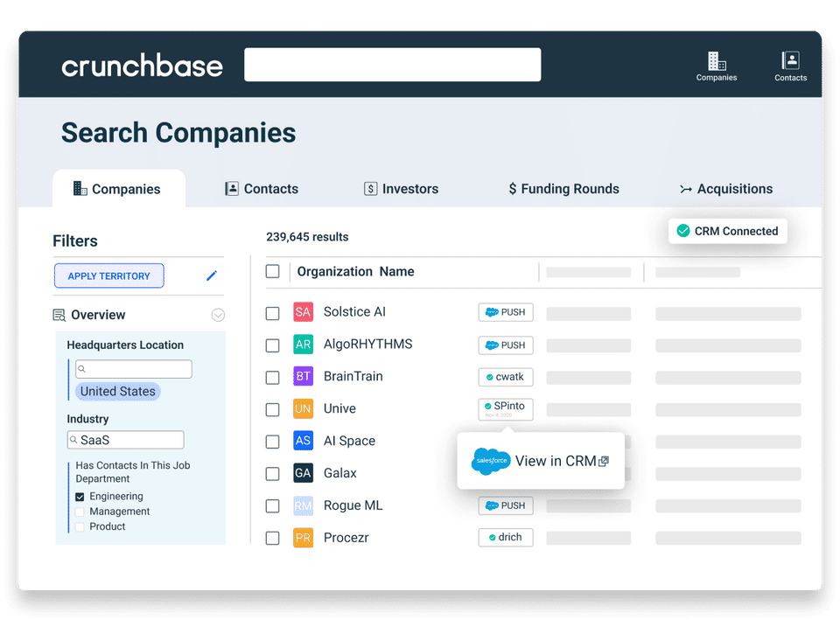Check the Solstice AI row checkbox
The image size is (840, 620).
[273, 313]
